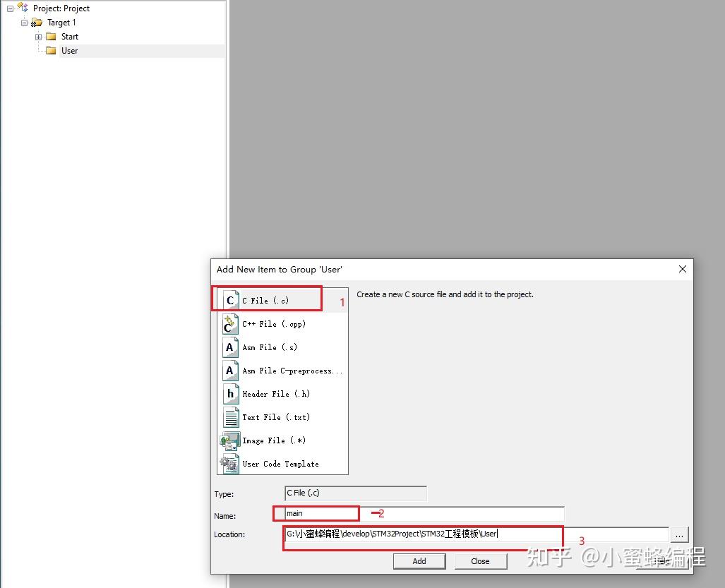Click the 'User Code Template' list text
725x588 pixels.
(281, 464)
